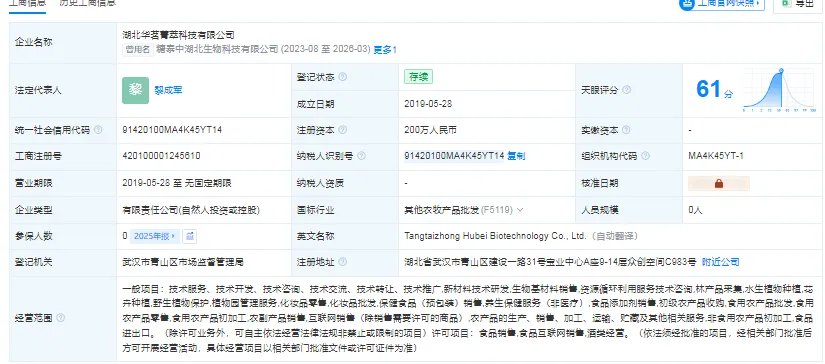Viewport: 825px width, 364px height.
Task: Click the red lock icon in 核准日期
Action: coord(719,184)
